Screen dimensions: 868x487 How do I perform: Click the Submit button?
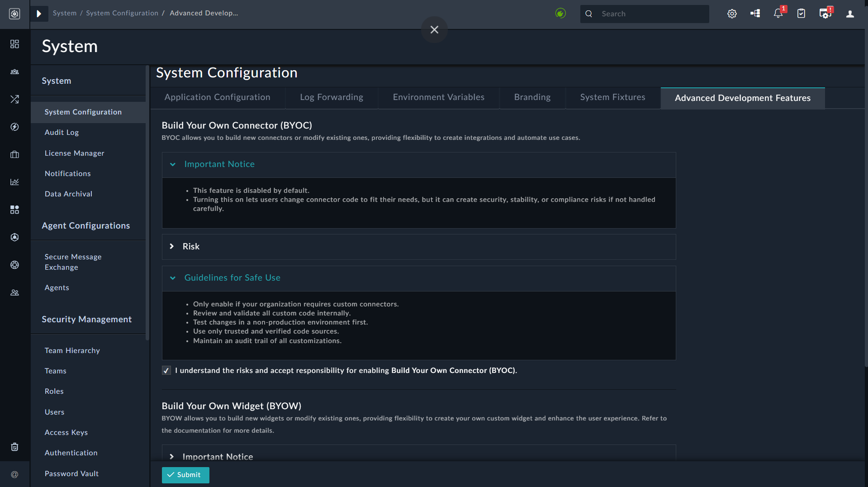(x=185, y=475)
